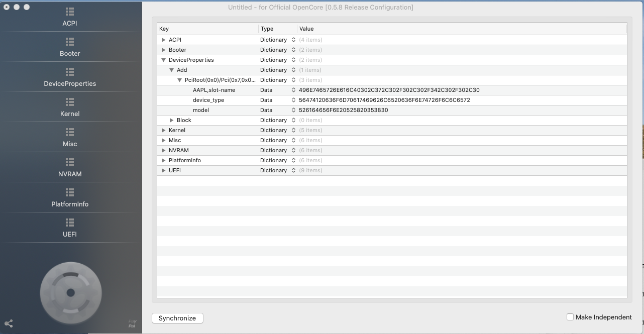Viewport: 644px width, 334px height.
Task: Switch to the Misc sidebar section
Action: (x=70, y=138)
